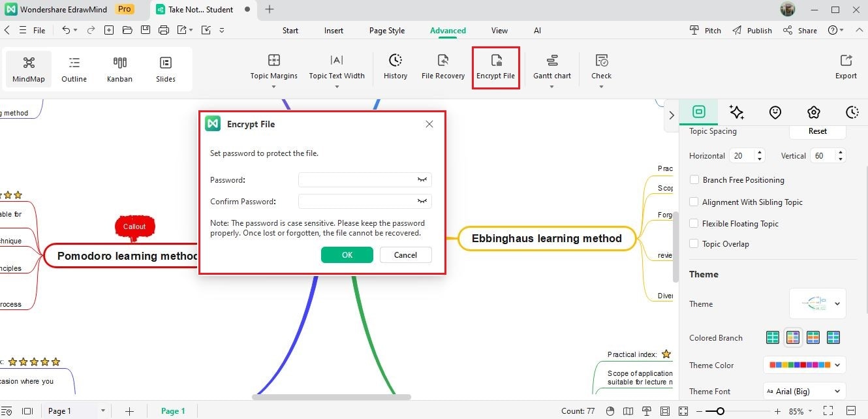The height and width of the screenshot is (419, 868).
Task: Switch to Slides view mode
Action: [165, 69]
